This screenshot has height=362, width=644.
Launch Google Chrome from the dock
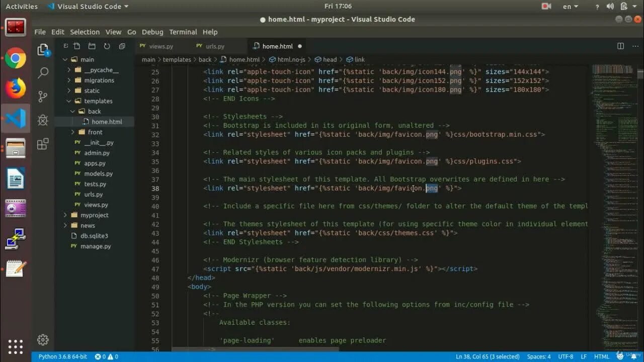16,59
